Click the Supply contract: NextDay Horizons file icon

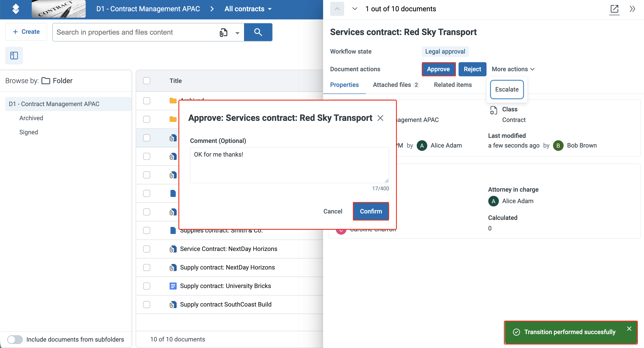click(173, 268)
